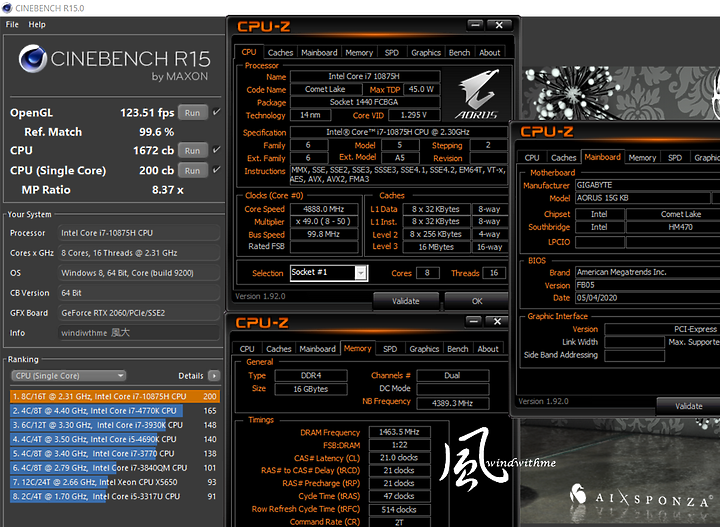Viewport: 720px width, 527px height.
Task: Click the DRAM Frequency value 1463.5 MHz
Action: pos(399,432)
